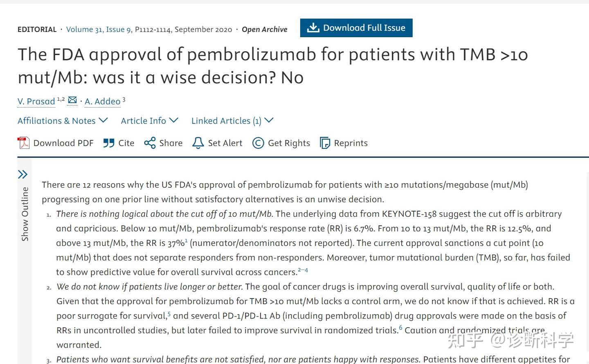Image resolution: width=589 pixels, height=364 pixels.
Task: Open author A. Addeo's profile link
Action: (x=103, y=101)
